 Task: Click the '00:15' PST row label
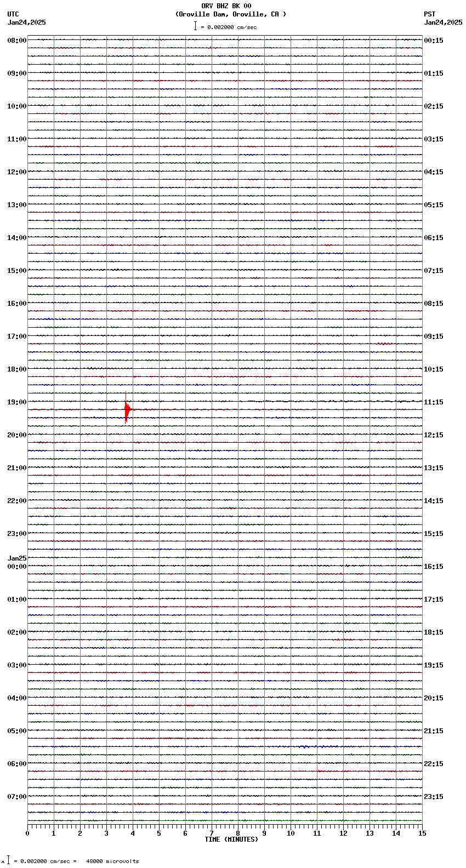pos(434,41)
